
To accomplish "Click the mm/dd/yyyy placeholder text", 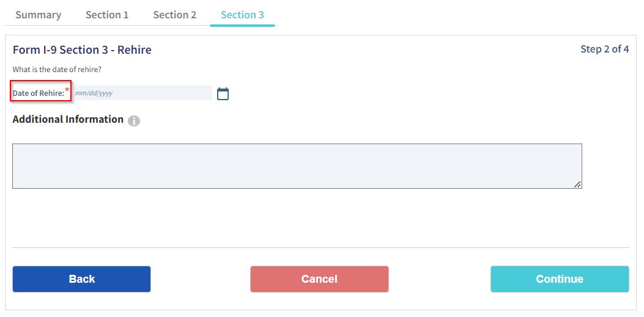I will point(94,93).
